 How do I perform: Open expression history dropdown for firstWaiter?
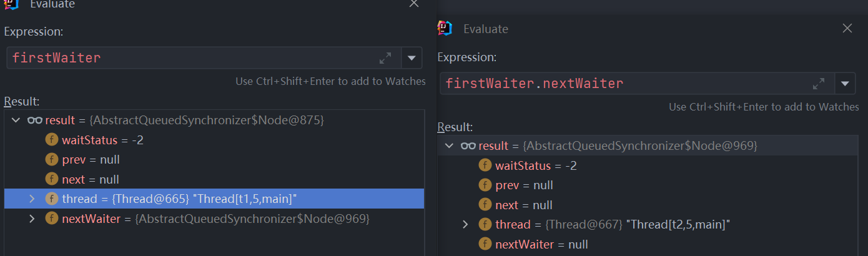pos(412,58)
